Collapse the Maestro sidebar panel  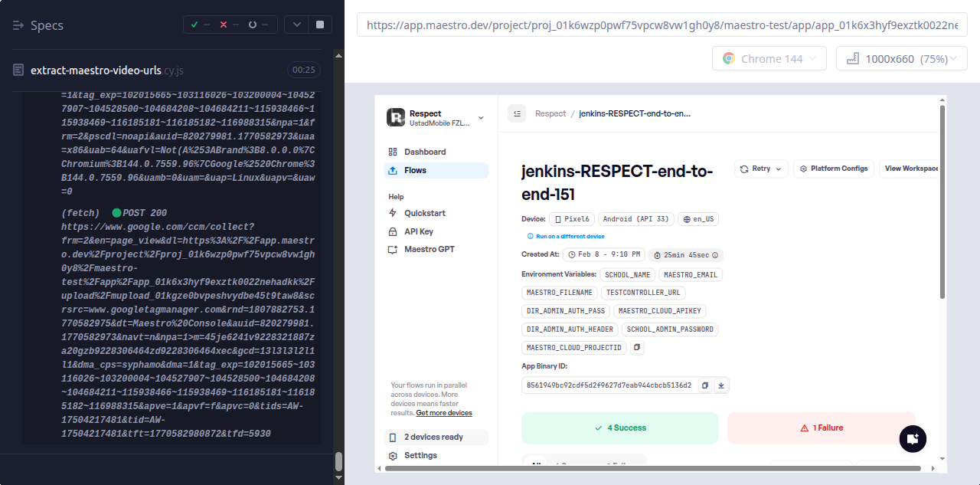pyautogui.click(x=517, y=113)
